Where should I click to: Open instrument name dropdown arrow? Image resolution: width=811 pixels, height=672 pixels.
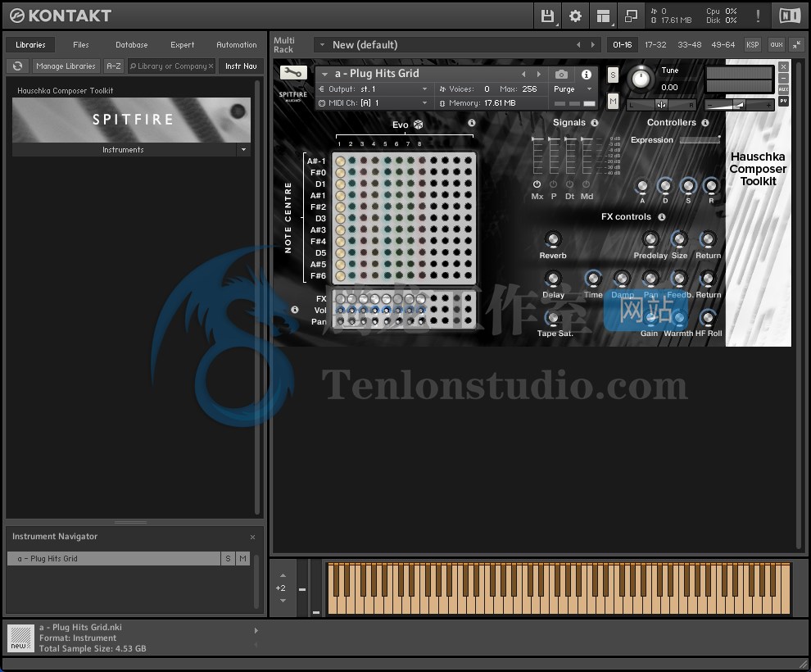(x=325, y=74)
